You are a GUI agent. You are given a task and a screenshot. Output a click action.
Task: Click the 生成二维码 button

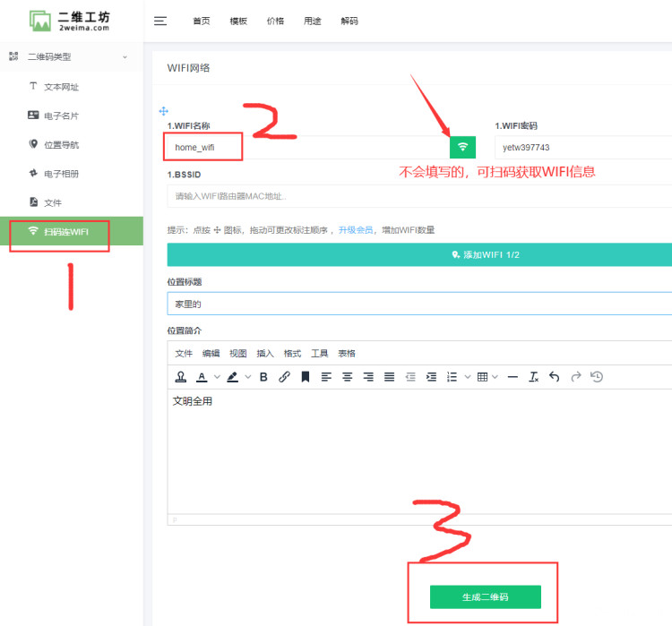point(485,596)
